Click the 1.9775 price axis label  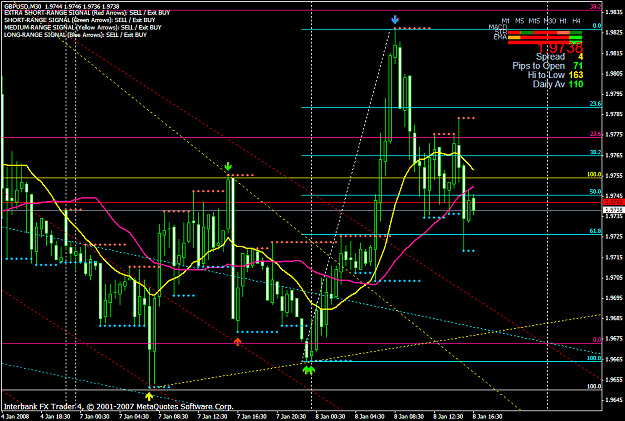pyautogui.click(x=614, y=135)
